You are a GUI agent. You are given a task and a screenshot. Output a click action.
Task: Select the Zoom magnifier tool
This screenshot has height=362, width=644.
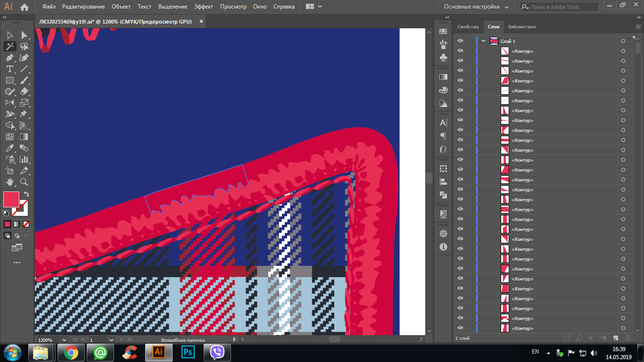click(24, 182)
